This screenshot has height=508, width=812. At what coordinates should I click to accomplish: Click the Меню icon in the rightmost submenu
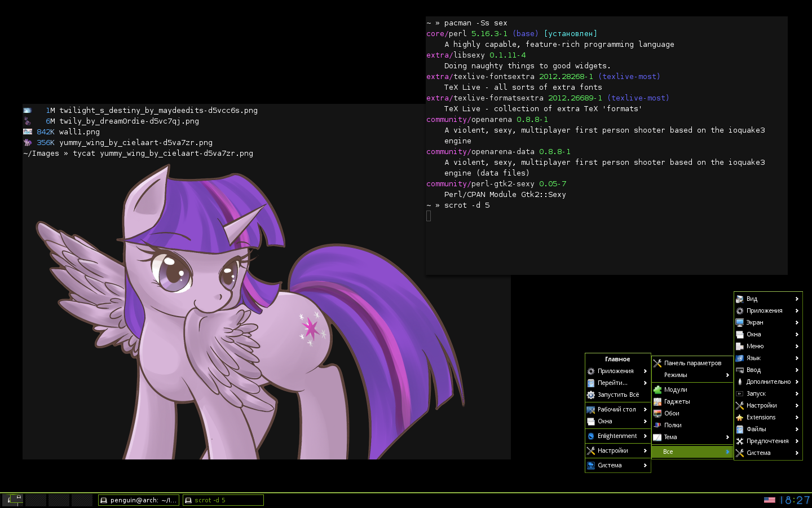click(x=740, y=346)
